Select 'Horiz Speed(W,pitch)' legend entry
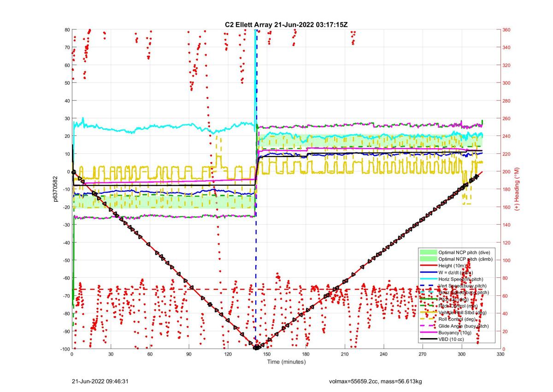Screen dimensions: 553x392 [461, 279]
